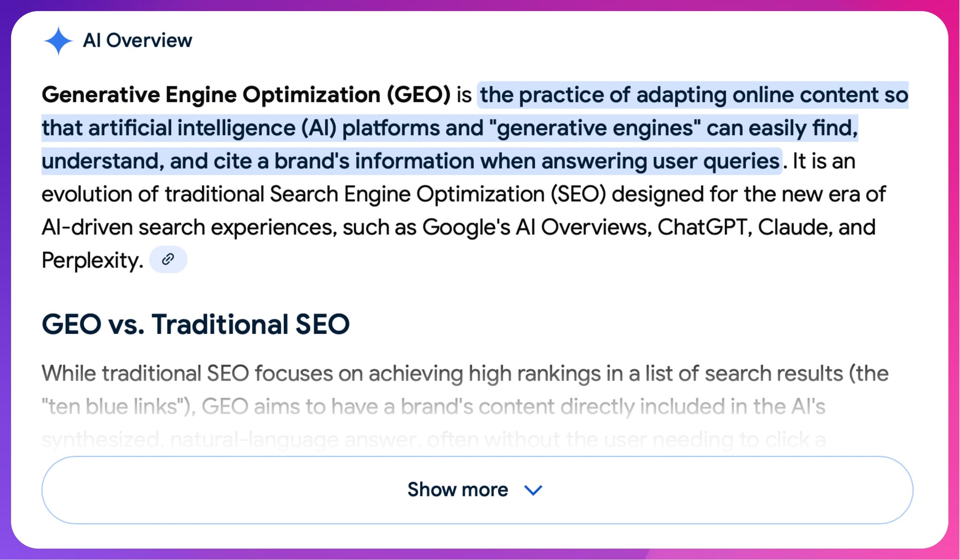Click the AI Overview header label
This screenshot has height=560, width=960.
coord(137,41)
